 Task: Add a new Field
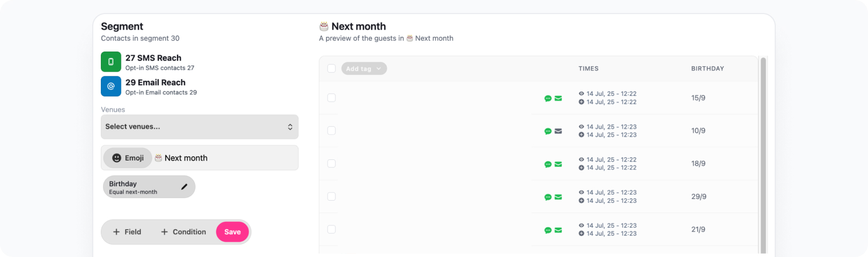[127, 232]
